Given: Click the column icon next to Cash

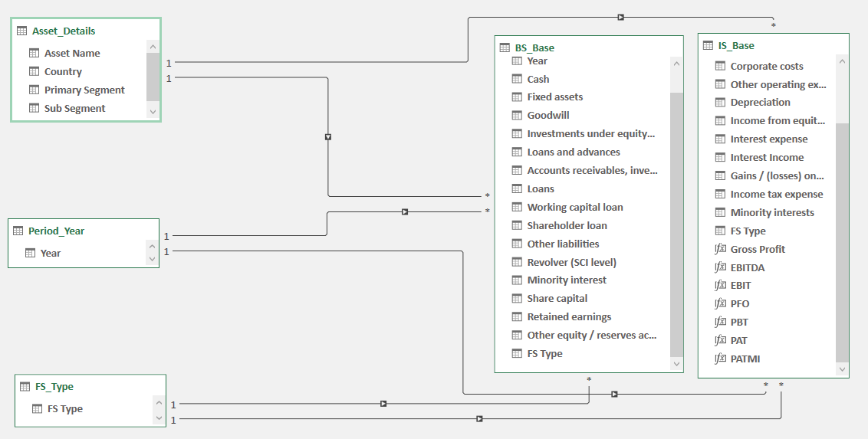Looking at the screenshot, I should pyautogui.click(x=517, y=79).
